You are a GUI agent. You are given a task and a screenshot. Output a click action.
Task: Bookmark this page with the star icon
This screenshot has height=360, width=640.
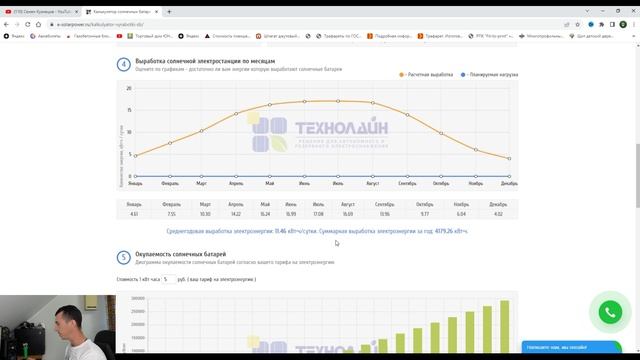coord(578,24)
